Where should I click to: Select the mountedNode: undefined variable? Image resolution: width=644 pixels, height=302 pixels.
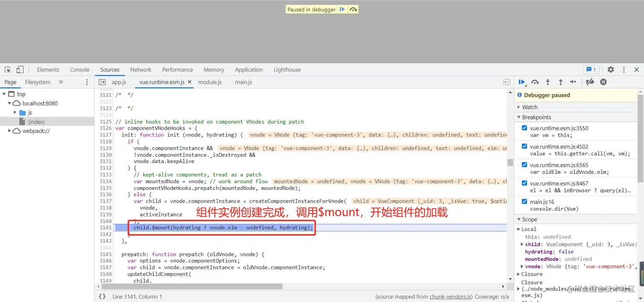(x=558, y=259)
